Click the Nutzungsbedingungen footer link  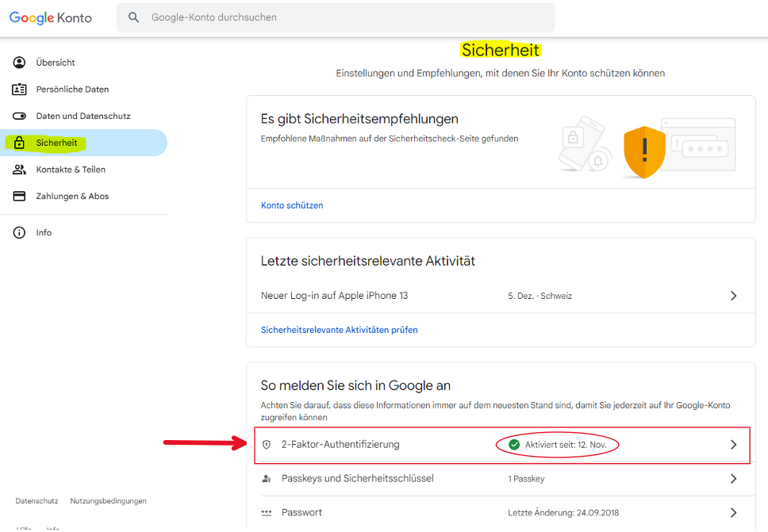click(x=108, y=500)
